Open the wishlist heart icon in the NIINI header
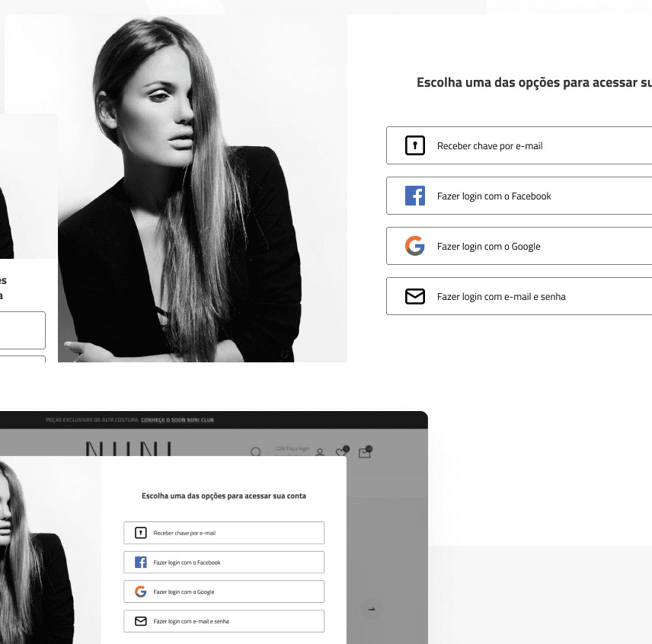This screenshot has width=652, height=644. pyautogui.click(x=342, y=451)
